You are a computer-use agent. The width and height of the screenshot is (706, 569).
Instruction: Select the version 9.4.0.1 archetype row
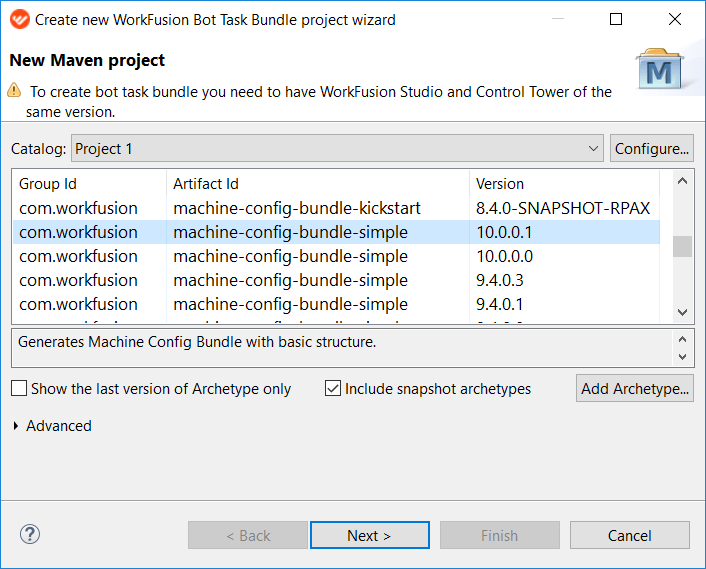coord(336,304)
